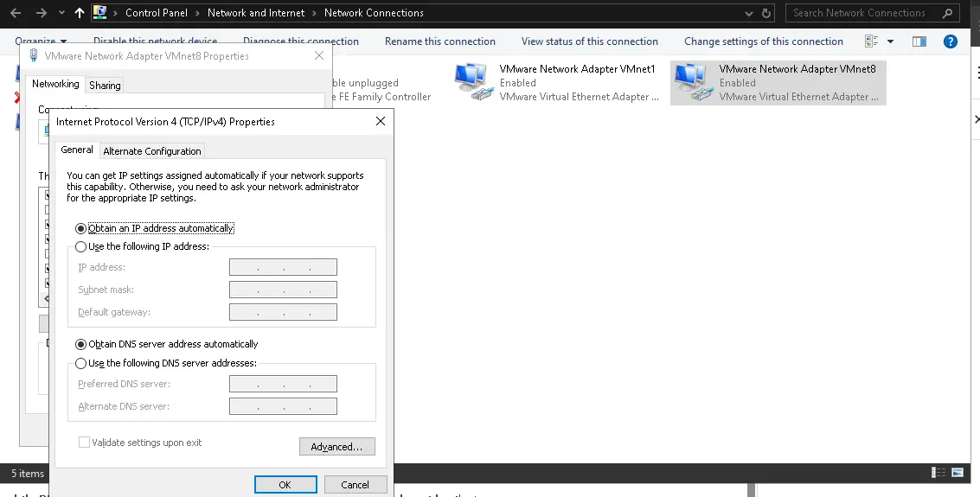Select Use the following IP address option
This screenshot has width=980, height=497.
pyautogui.click(x=81, y=246)
